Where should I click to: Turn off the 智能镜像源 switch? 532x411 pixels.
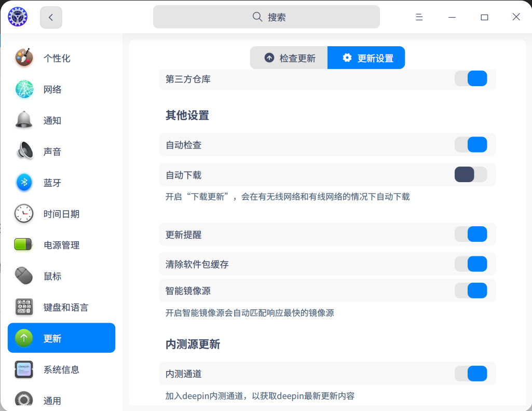pos(471,290)
